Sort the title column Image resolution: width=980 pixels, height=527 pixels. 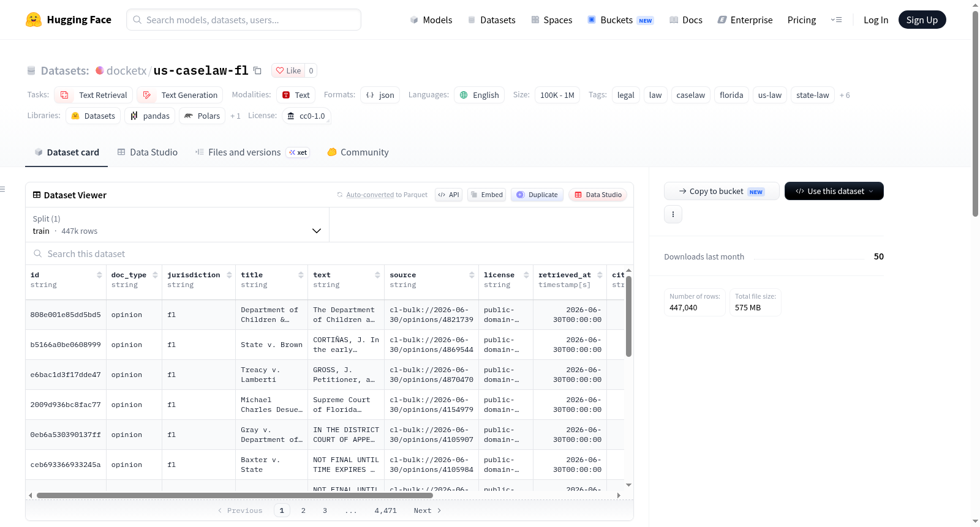(301, 275)
